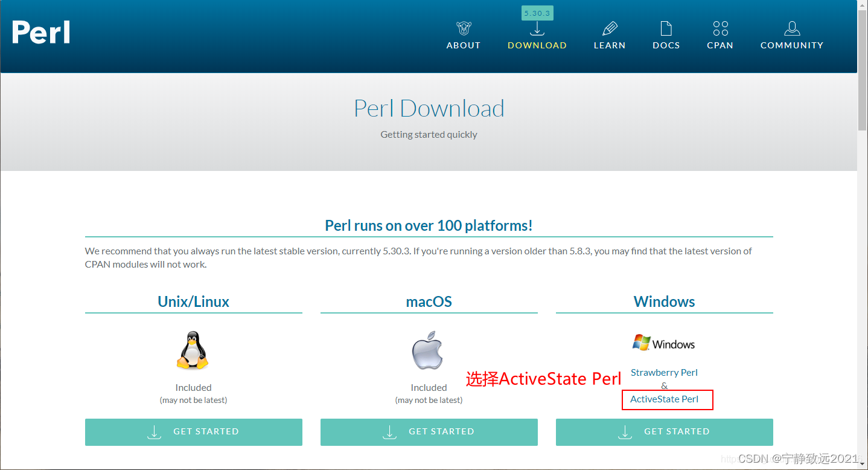Click the 5.30.3 version badge
The image size is (868, 470).
tap(537, 13)
